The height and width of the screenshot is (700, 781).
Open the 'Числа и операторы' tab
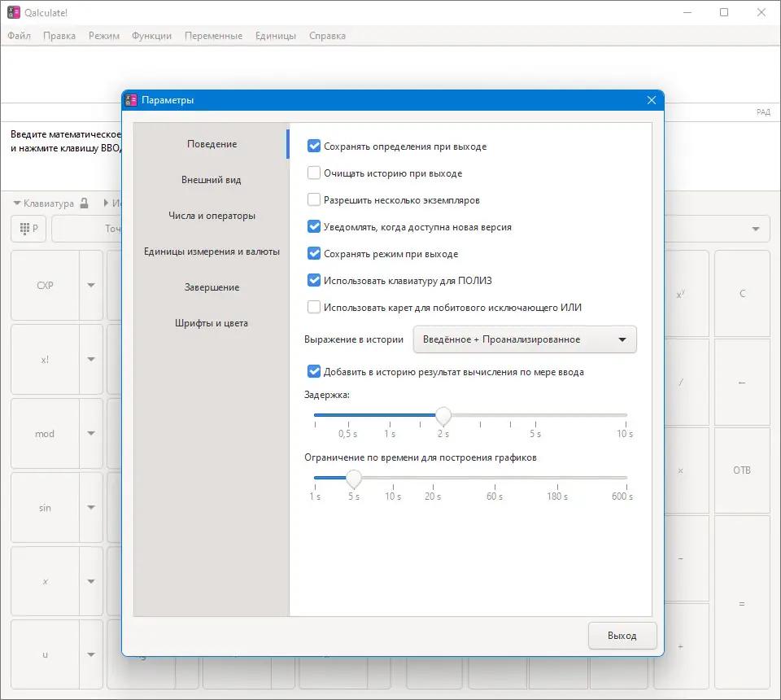point(212,216)
